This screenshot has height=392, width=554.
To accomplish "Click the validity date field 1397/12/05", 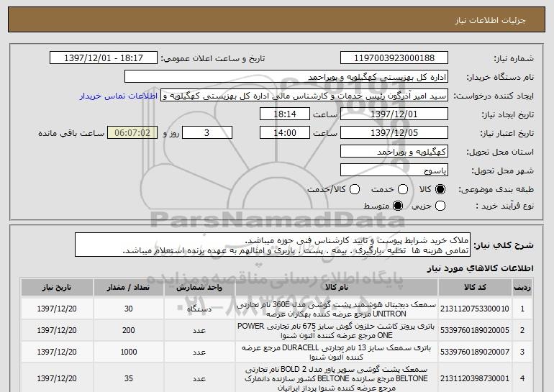I will tap(394, 133).
